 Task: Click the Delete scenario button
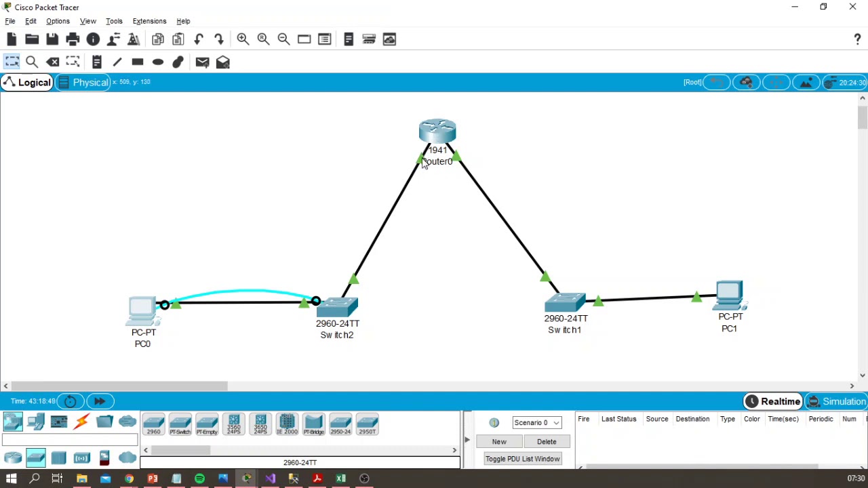pyautogui.click(x=547, y=442)
